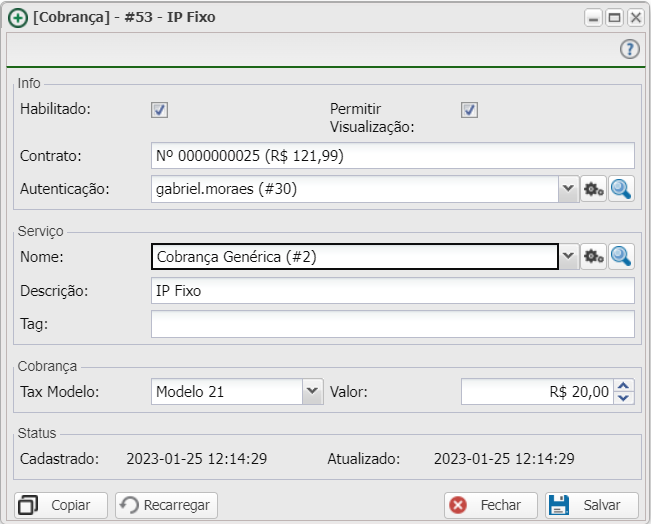Image resolution: width=651 pixels, height=524 pixels.
Task: Click green plus icon in title bar
Action: click(17, 17)
